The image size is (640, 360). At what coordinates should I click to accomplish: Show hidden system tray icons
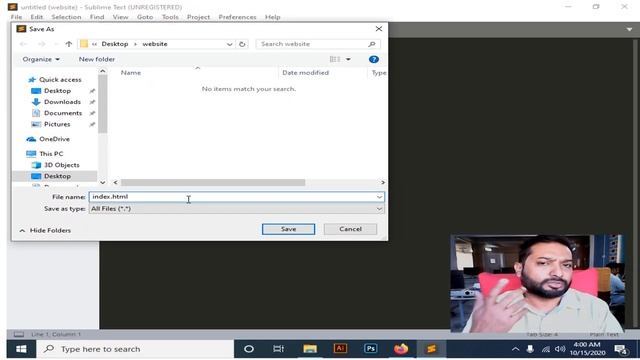pyautogui.click(x=516, y=349)
